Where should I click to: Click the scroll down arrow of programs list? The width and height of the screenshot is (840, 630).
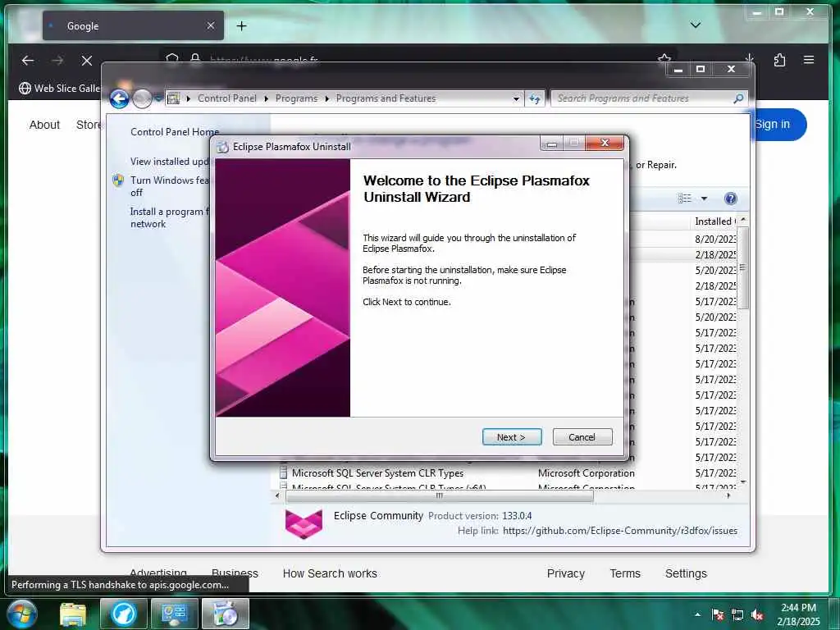click(x=743, y=482)
